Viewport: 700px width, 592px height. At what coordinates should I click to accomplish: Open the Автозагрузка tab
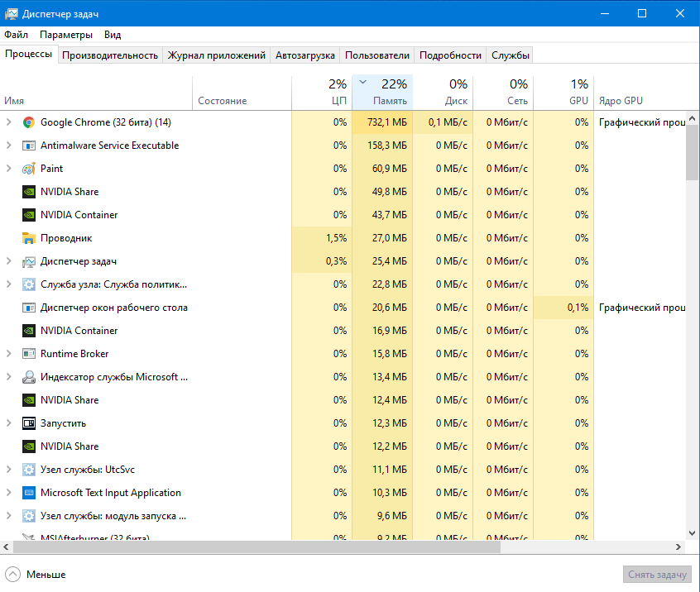click(305, 55)
